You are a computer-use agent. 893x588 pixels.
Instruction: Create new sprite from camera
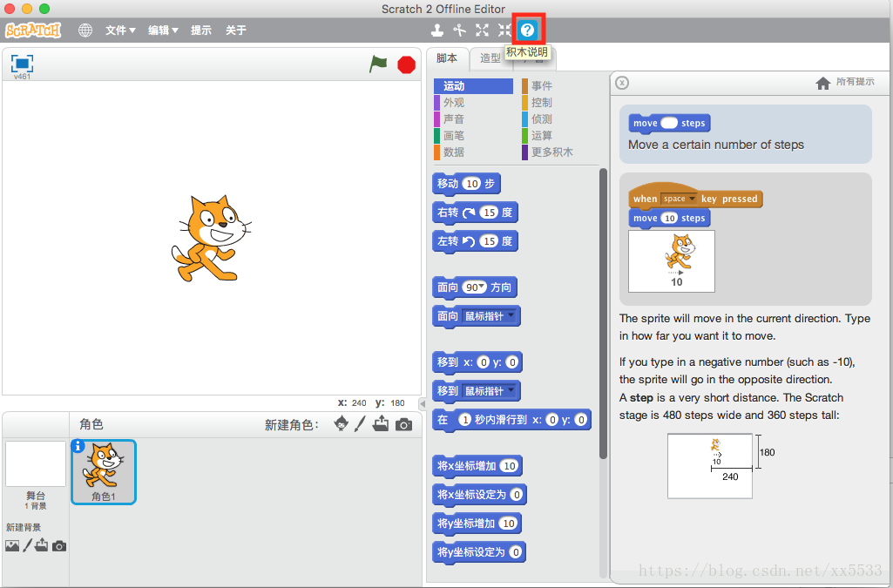point(403,424)
